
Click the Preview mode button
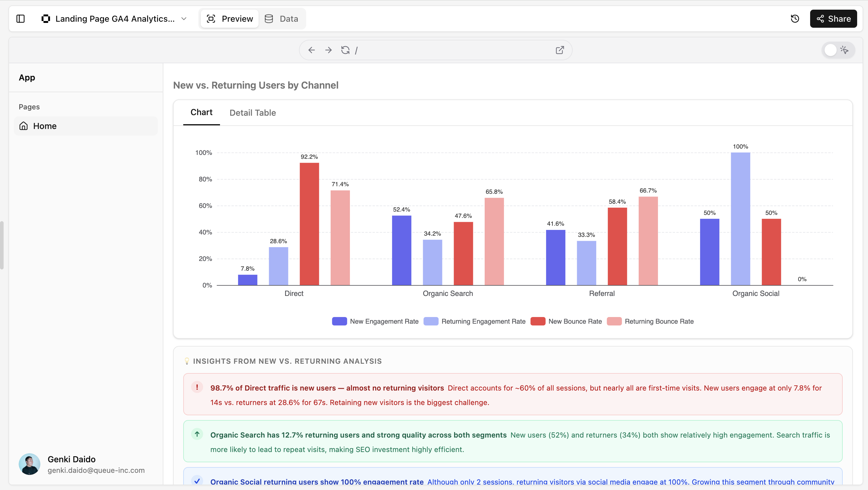pyautogui.click(x=230, y=19)
